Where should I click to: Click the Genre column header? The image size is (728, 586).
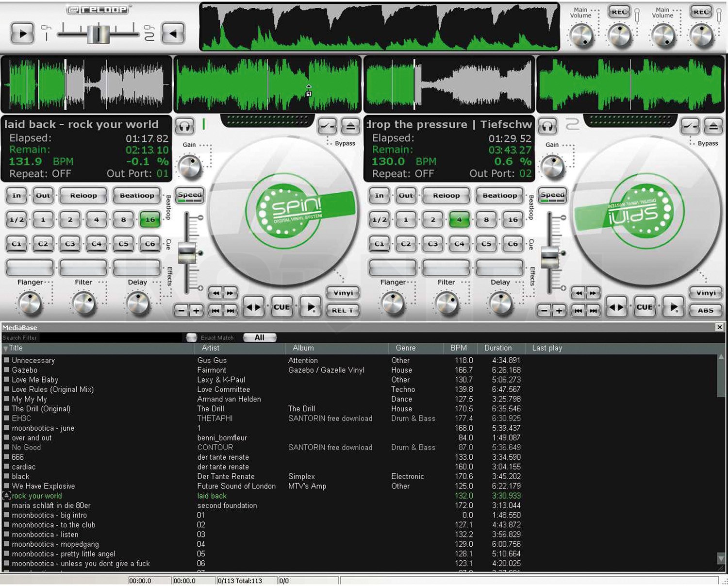(406, 348)
